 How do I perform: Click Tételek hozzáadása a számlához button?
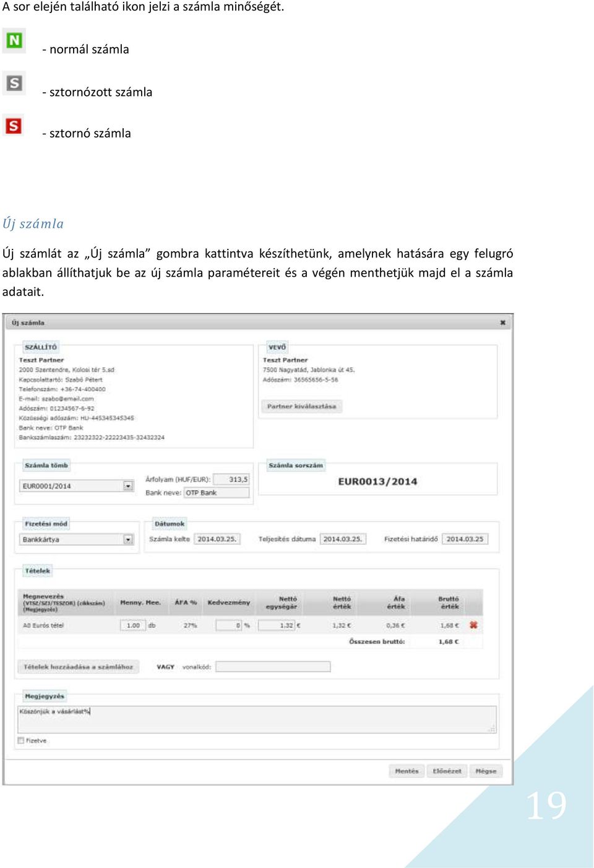(78, 667)
